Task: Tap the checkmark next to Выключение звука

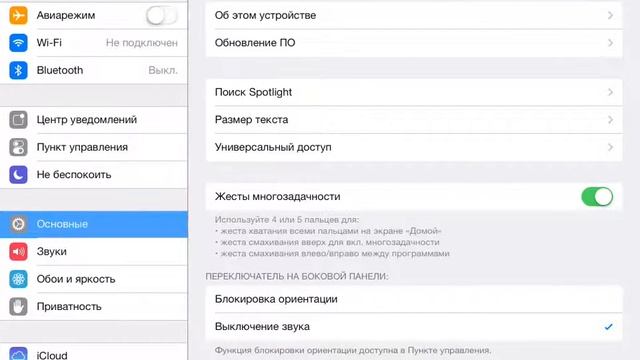Action: coord(609,327)
